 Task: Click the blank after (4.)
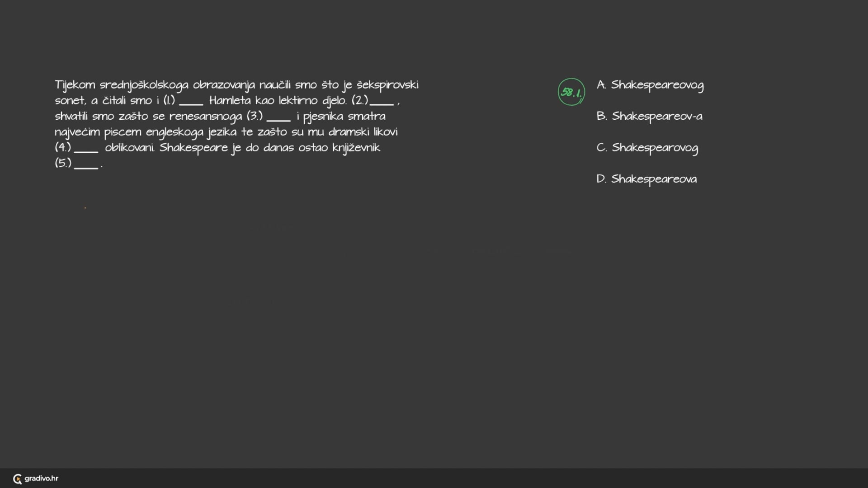pos(86,151)
